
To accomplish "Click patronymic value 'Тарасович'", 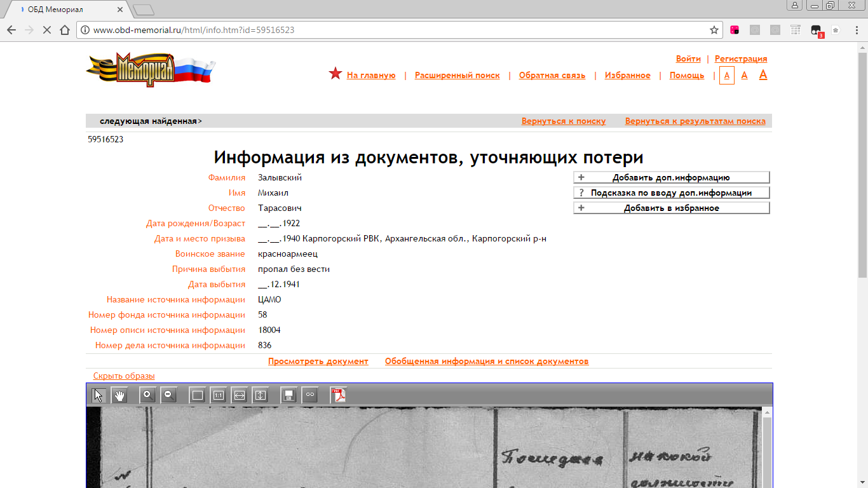I will tap(280, 208).
